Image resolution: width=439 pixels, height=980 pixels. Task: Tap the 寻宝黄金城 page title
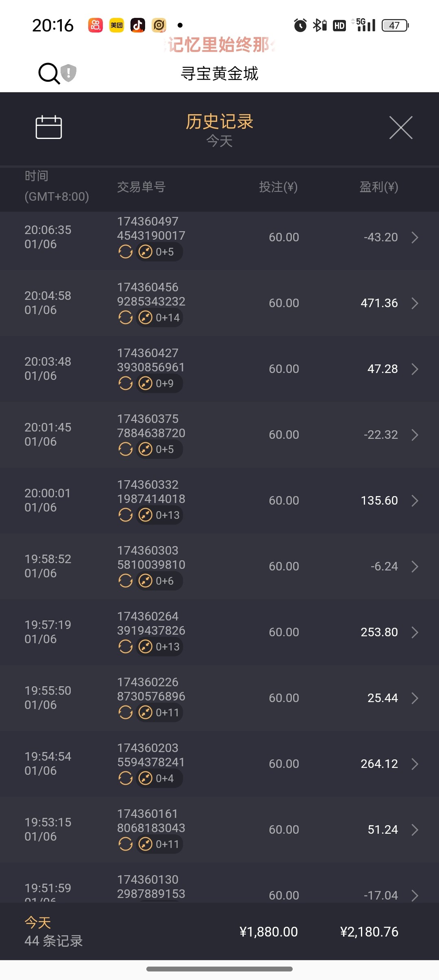point(219,74)
